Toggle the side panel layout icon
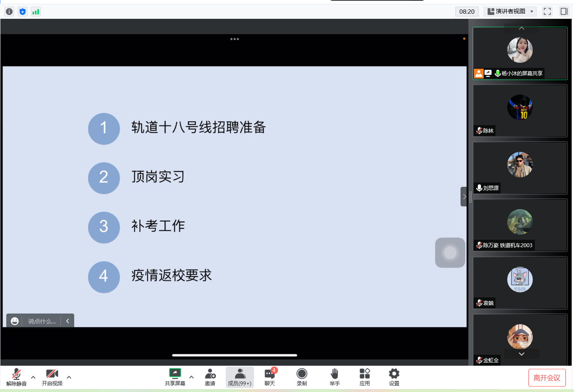 [x=564, y=11]
